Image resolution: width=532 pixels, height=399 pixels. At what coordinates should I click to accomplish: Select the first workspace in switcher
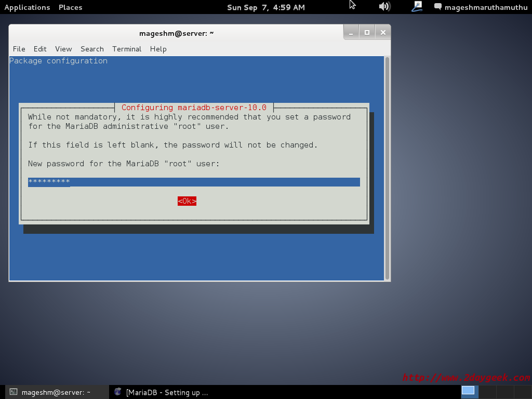[x=468, y=391]
